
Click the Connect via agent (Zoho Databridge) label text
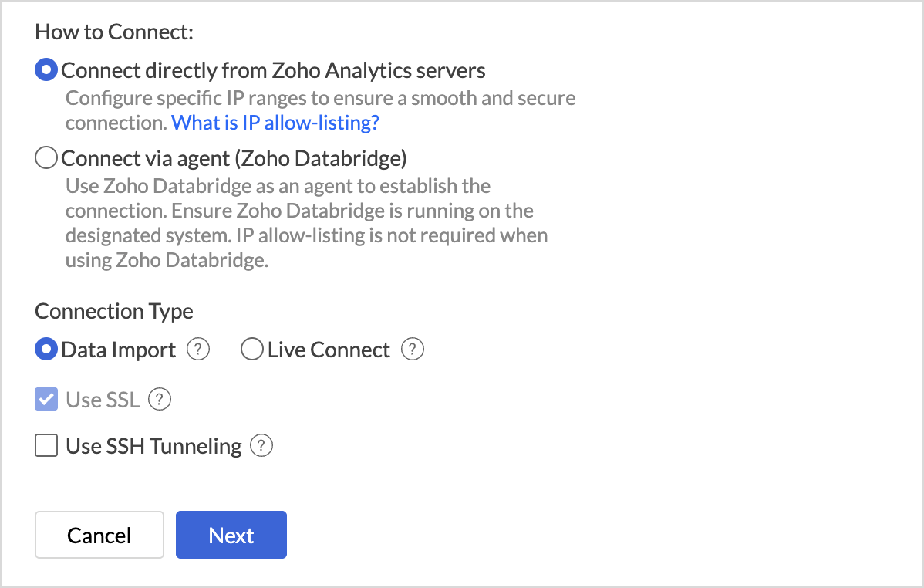pyautogui.click(x=234, y=158)
